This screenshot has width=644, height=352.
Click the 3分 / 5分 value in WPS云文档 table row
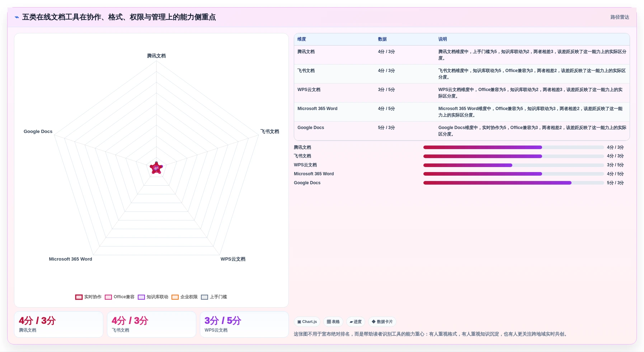(x=386, y=90)
